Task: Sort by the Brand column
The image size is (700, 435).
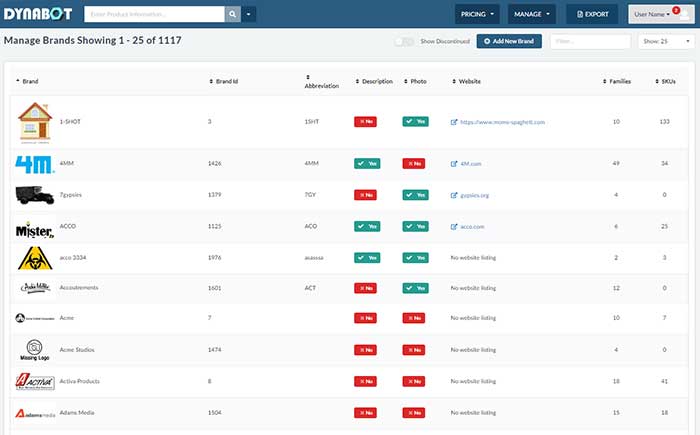Action: 27,81
